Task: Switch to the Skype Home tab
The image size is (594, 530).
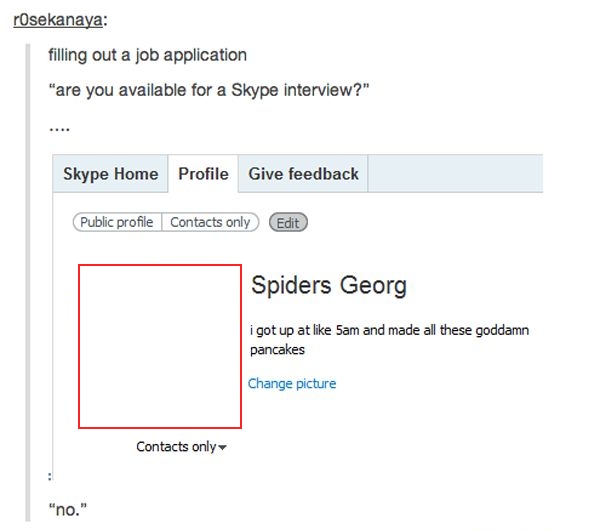Action: (x=110, y=174)
